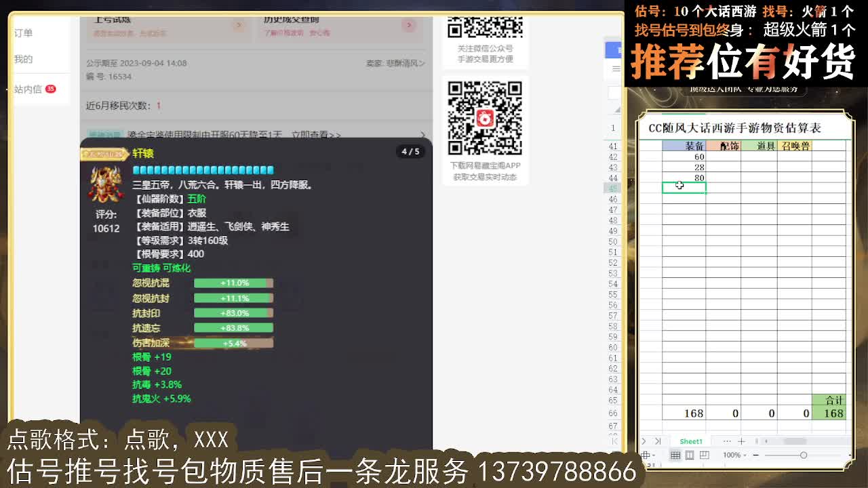Click the active cell in row 45
868x488 pixels.
point(684,188)
